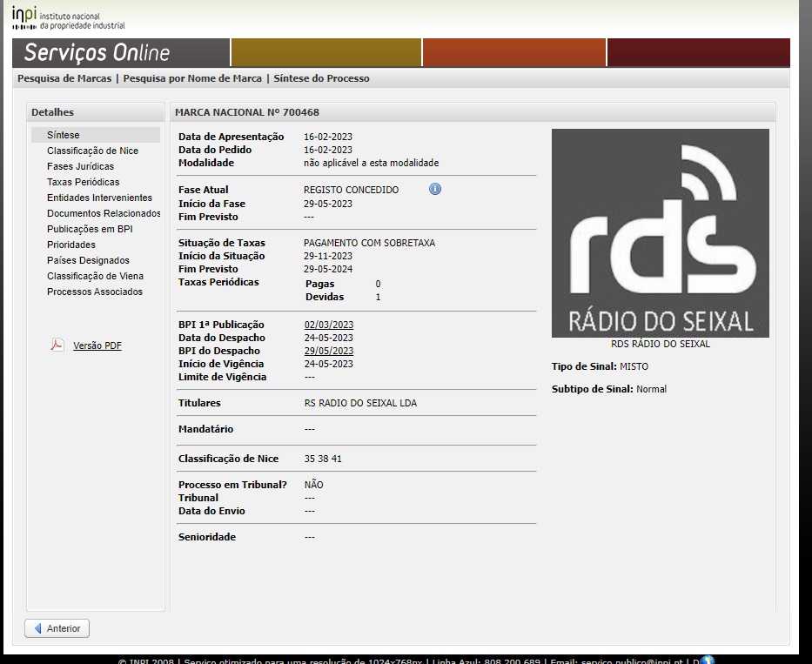Click the MARCA NACIONAL Nº 700468 heading
The width and height of the screenshot is (812, 664).
(x=247, y=112)
